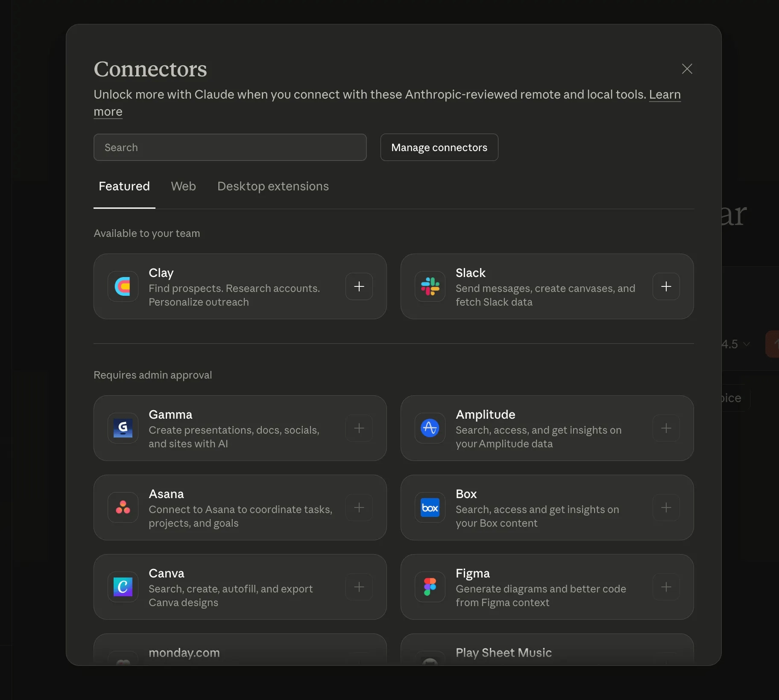The image size is (779, 700).
Task: Click the plus icon for Figma
Action: tap(666, 587)
